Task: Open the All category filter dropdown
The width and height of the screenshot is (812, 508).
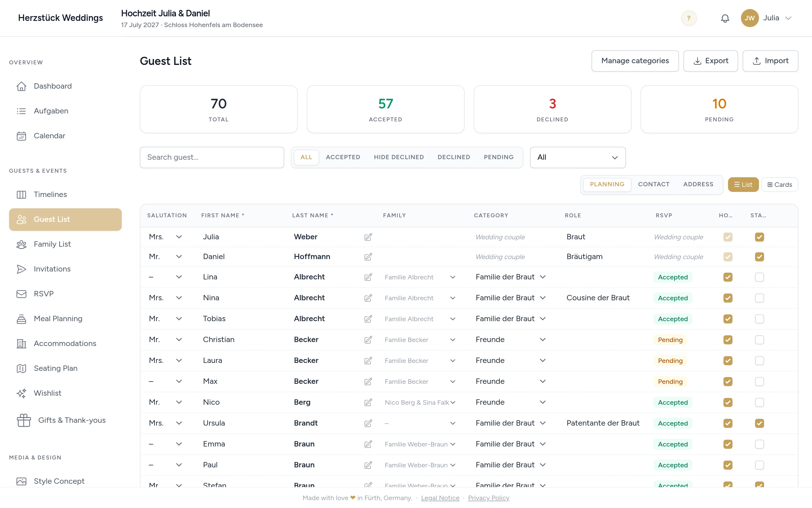Action: (x=577, y=157)
